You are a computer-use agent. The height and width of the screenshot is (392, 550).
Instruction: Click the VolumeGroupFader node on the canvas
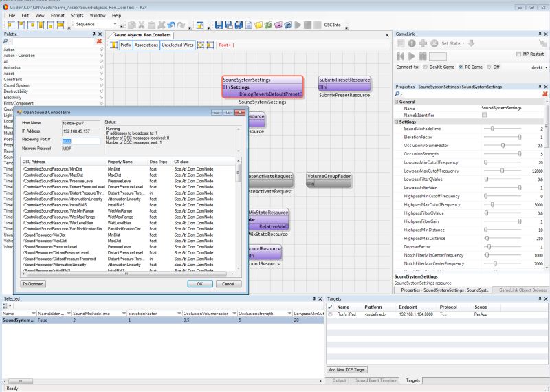click(x=329, y=179)
